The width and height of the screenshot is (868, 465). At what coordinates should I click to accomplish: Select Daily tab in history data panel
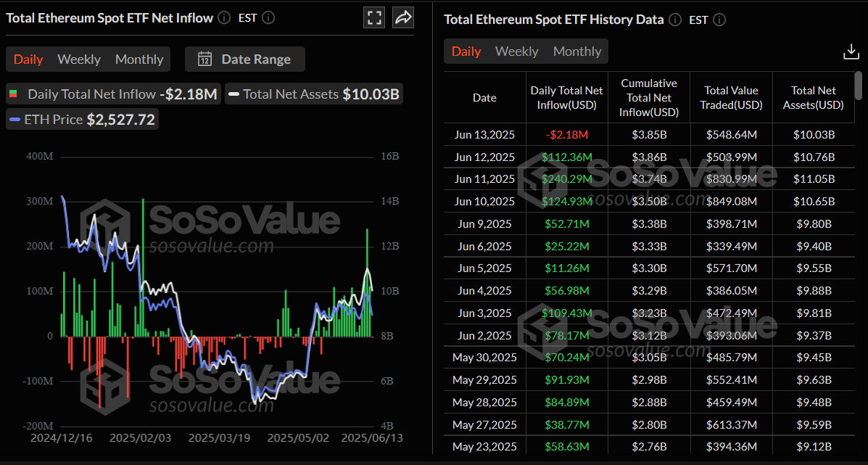[x=466, y=52]
